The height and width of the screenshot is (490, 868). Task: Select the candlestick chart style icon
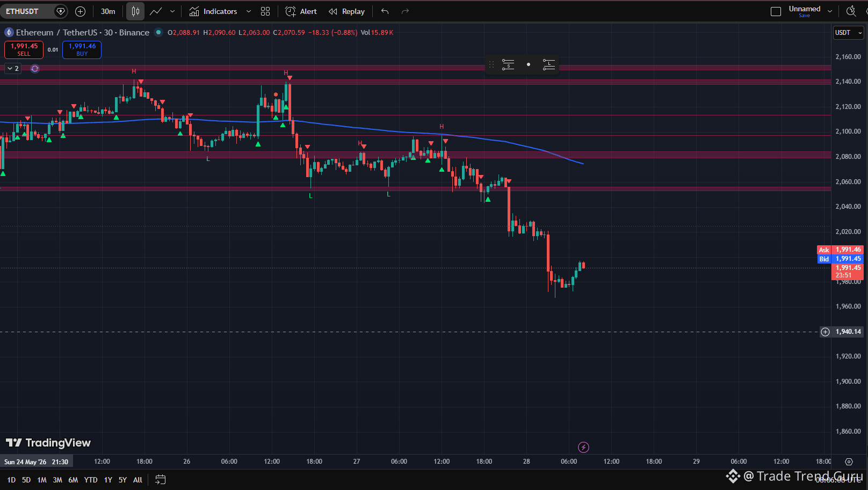point(135,11)
